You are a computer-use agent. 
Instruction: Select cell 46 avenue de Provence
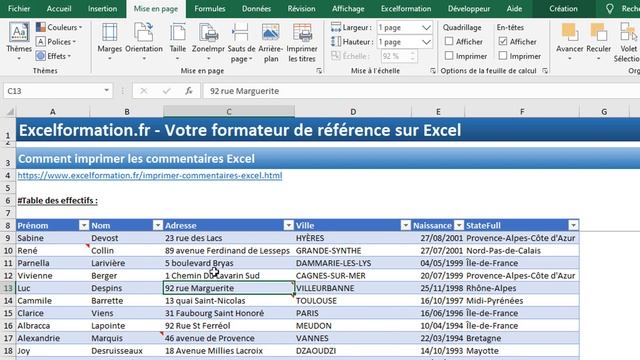pos(229,338)
